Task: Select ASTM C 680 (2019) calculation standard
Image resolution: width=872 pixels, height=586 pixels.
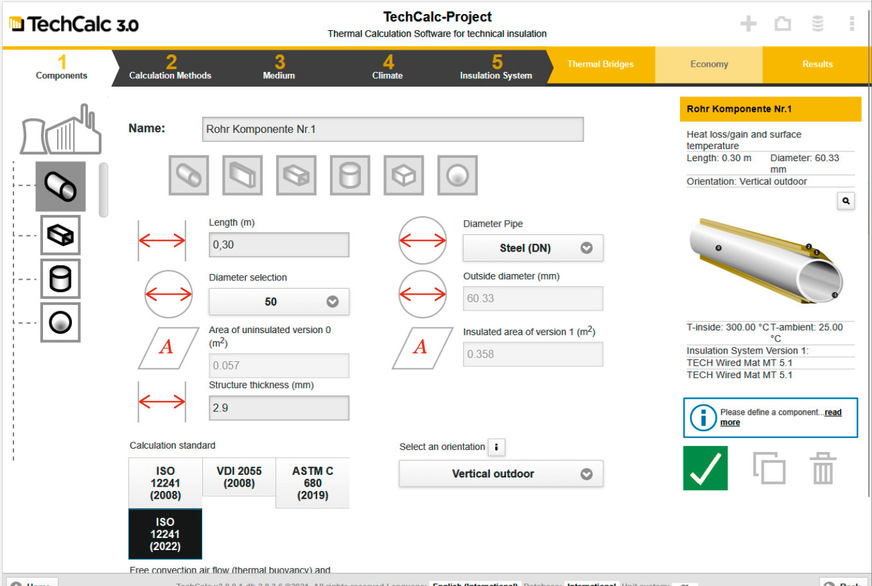Action: [x=313, y=483]
